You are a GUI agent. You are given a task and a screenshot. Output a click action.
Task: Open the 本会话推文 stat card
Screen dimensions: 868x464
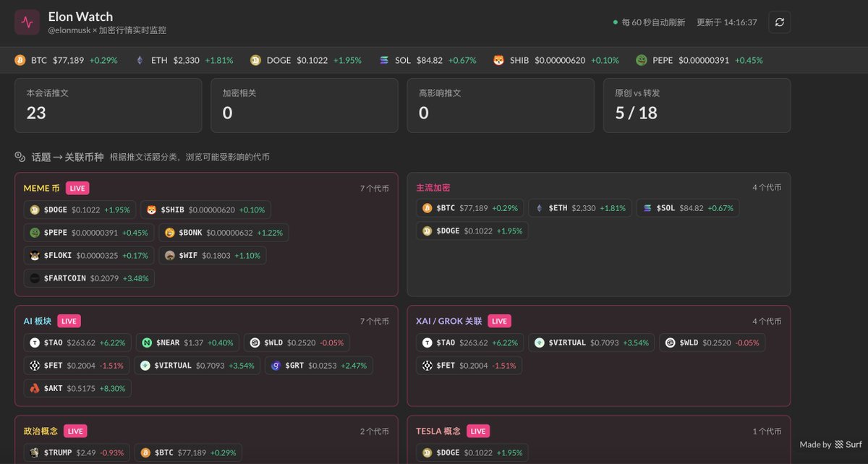(x=108, y=106)
